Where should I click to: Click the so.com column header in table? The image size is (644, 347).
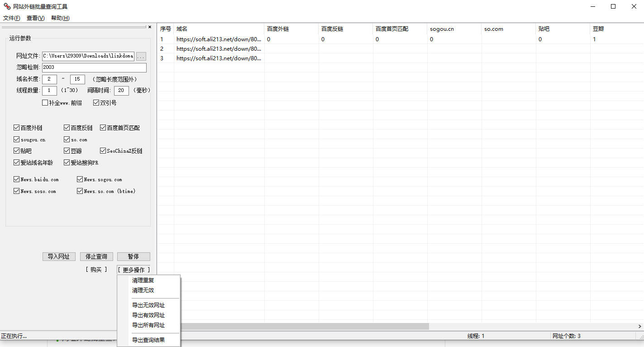coord(509,29)
